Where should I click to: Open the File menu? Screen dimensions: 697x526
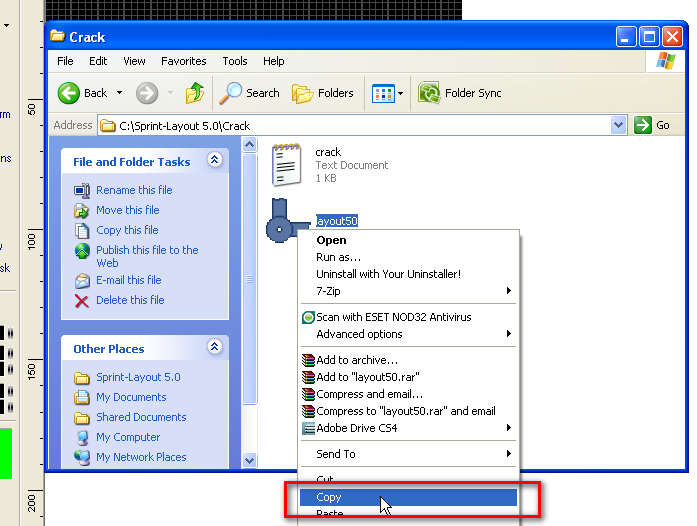coord(65,61)
